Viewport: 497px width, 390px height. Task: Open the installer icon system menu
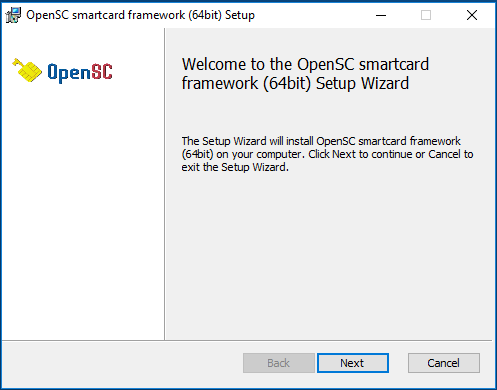click(13, 15)
